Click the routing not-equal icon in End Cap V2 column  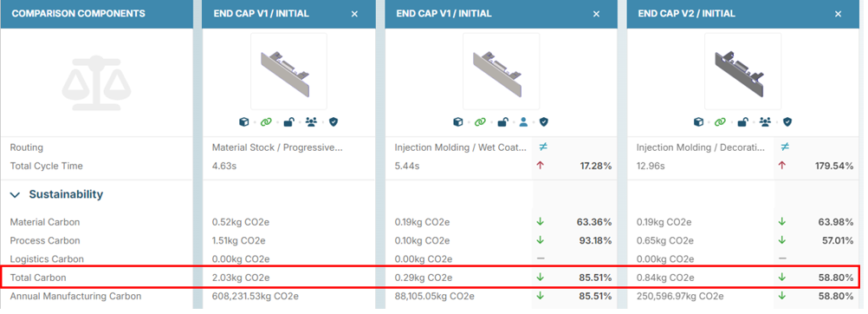click(785, 147)
